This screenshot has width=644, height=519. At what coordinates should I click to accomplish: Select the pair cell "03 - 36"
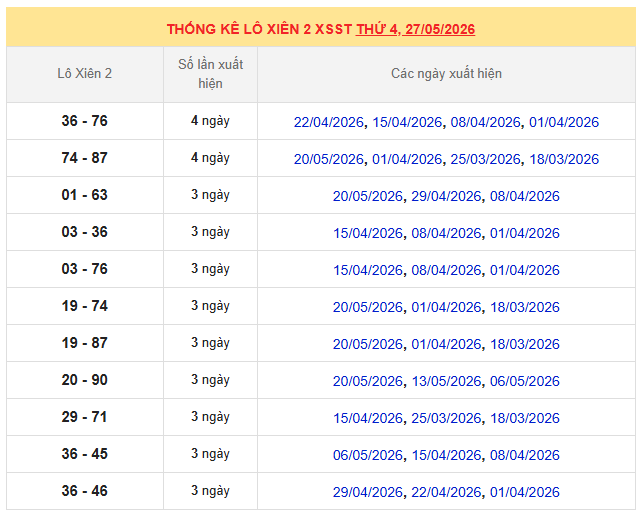click(x=85, y=232)
